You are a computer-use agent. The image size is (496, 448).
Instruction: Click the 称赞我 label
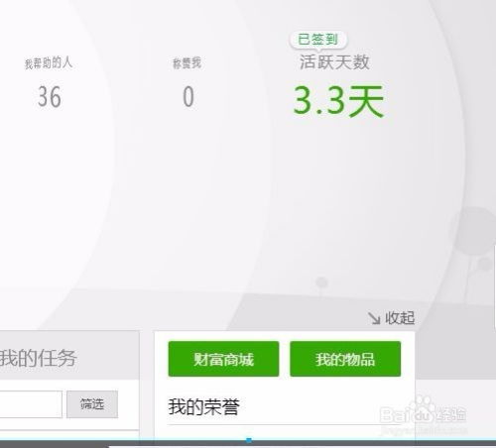pos(187,63)
